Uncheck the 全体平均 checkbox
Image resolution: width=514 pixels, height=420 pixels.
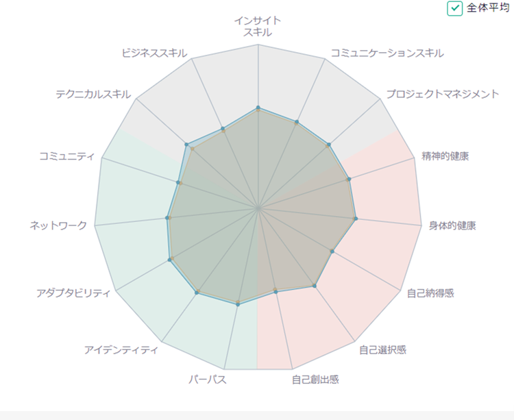coord(454,8)
